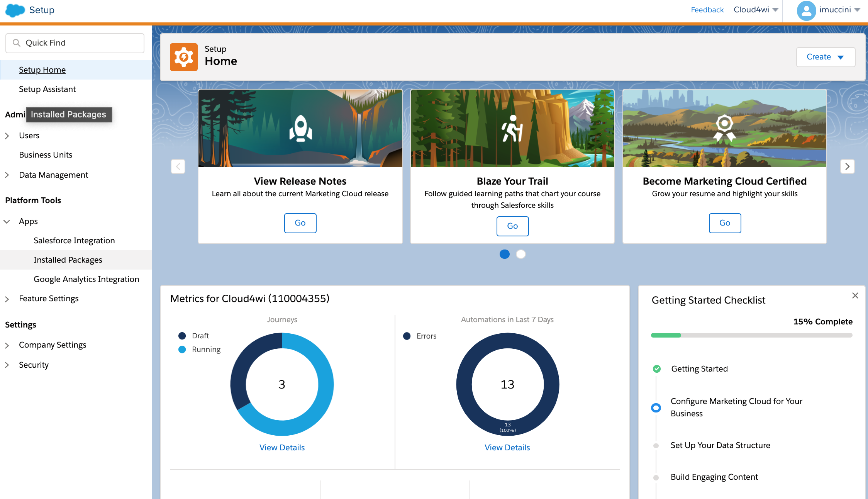Click Go on Blaze Your Trail card
868x499 pixels.
click(512, 226)
